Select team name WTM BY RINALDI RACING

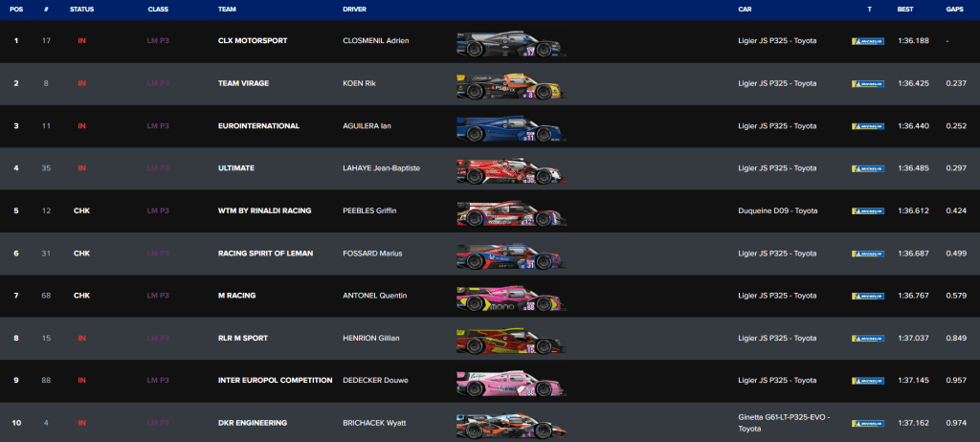click(x=264, y=210)
